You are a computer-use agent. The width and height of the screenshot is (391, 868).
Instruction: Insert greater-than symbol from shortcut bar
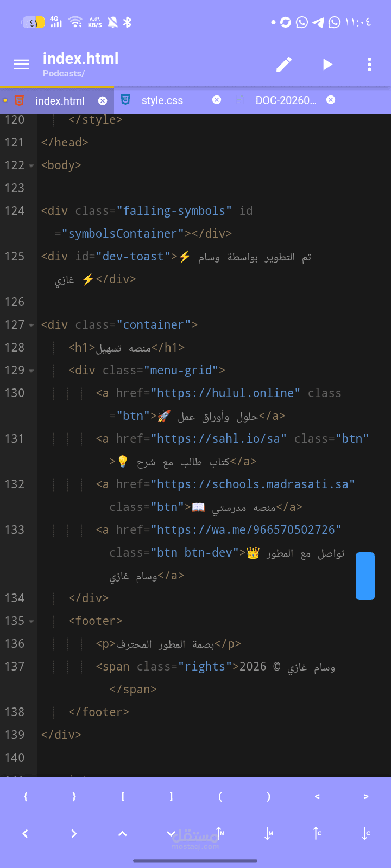click(366, 796)
